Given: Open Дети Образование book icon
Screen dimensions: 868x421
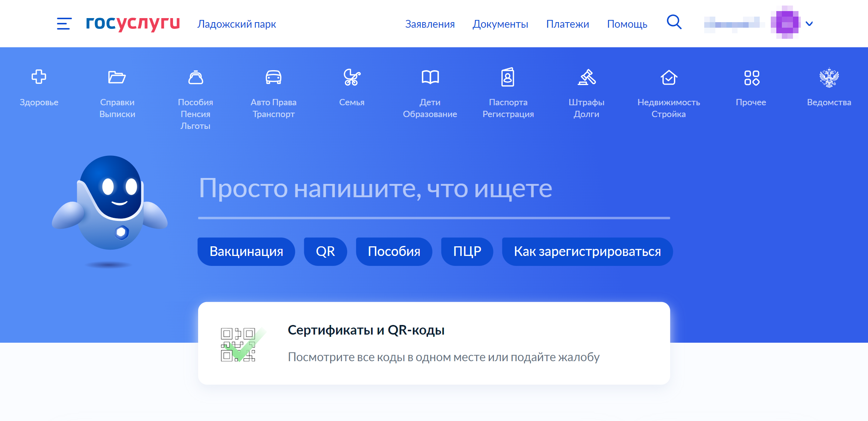Looking at the screenshot, I should [x=430, y=77].
